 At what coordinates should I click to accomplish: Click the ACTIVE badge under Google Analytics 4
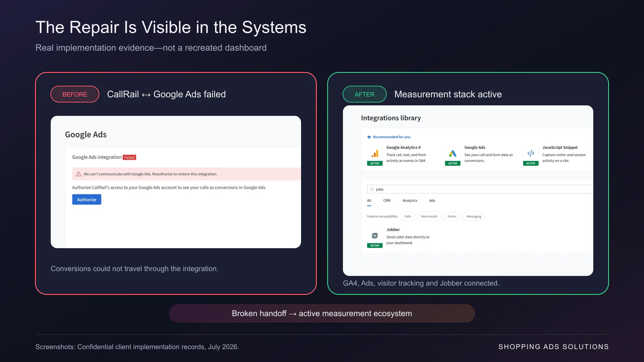tap(375, 163)
